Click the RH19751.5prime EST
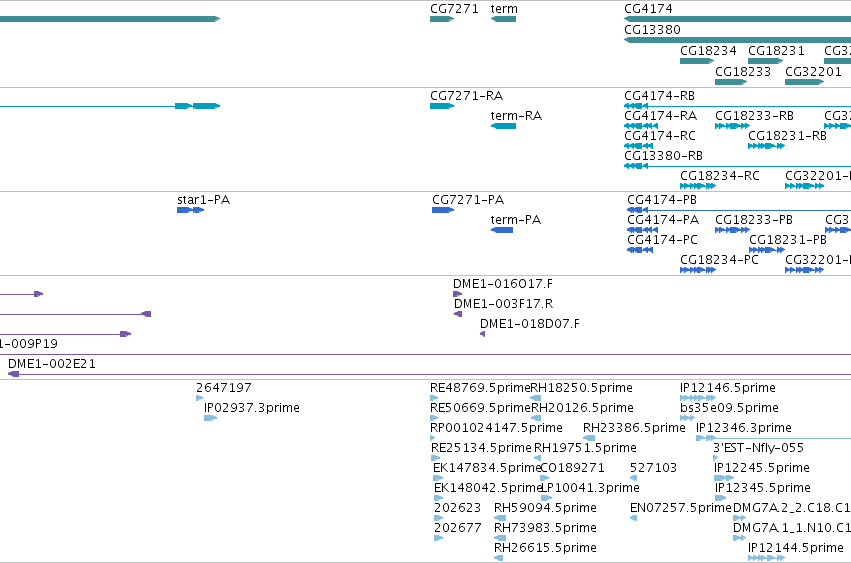Image resolution: width=851 pixels, height=563 pixels. (x=537, y=458)
